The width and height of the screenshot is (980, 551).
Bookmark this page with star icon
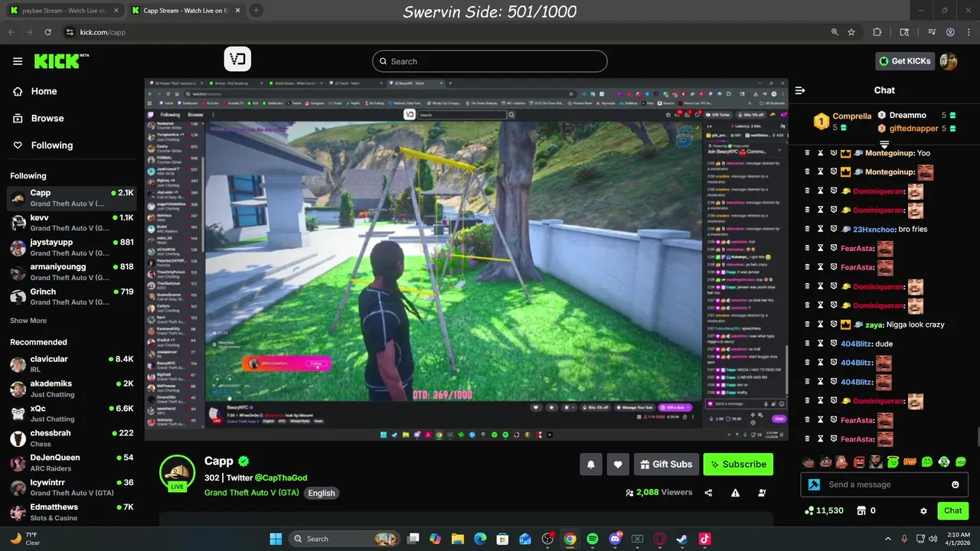[851, 32]
